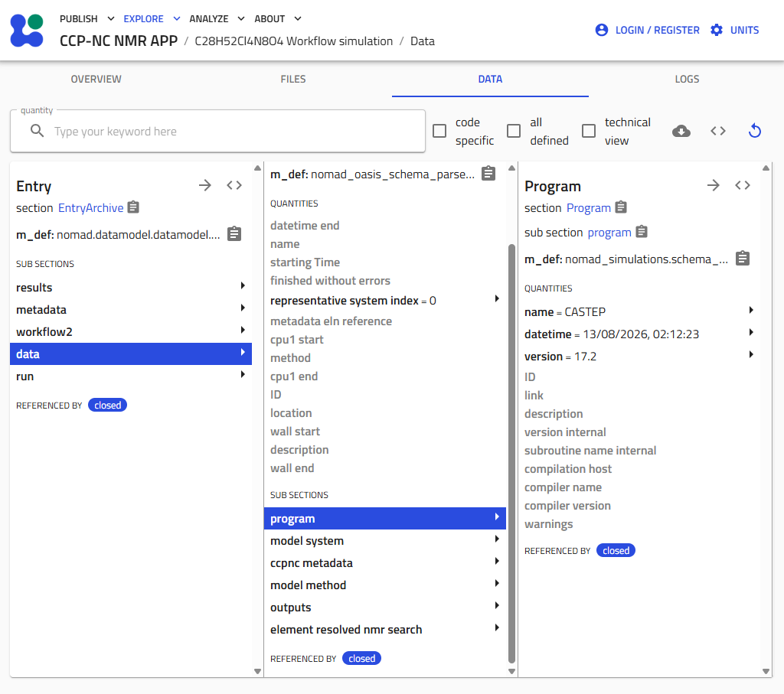This screenshot has width=784, height=694.
Task: Expand the workflow2 sub section
Action: coord(131,332)
